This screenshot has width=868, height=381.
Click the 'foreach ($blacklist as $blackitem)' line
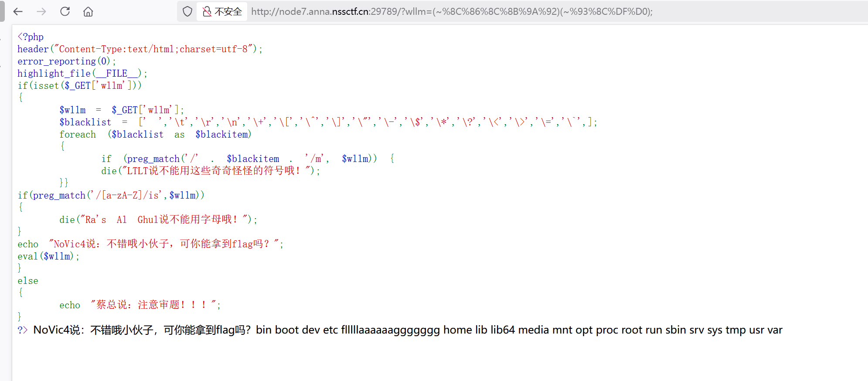pyautogui.click(x=156, y=135)
